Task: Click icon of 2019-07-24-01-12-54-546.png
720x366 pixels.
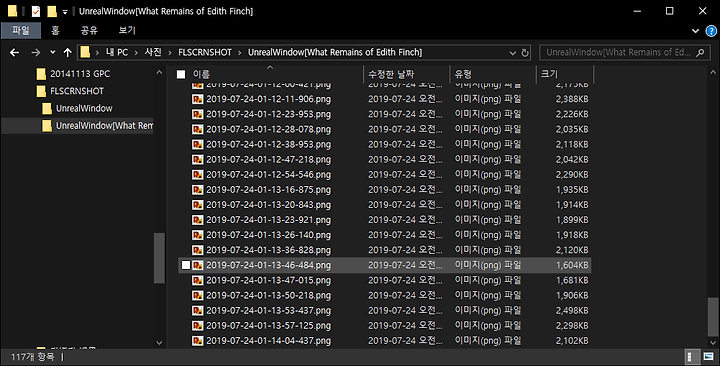Action: (197, 175)
